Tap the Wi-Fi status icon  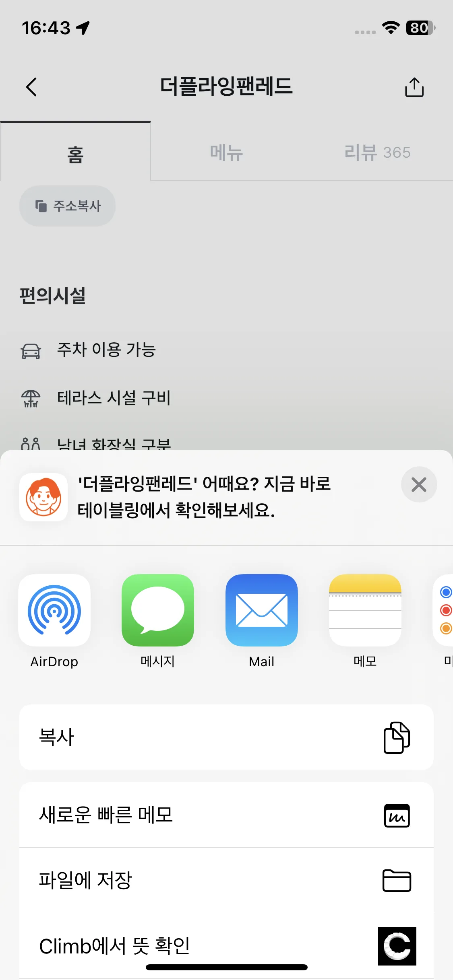391,28
